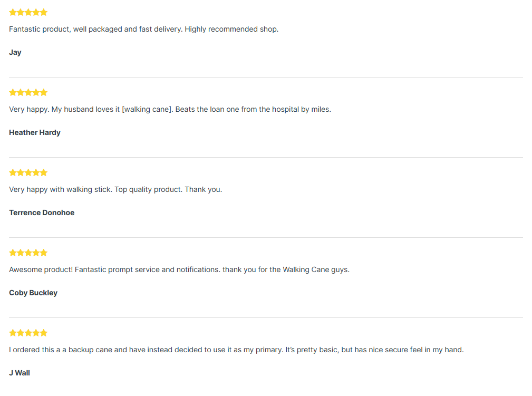
Task: Click the second star of Coby Buckley's review
Action: pyautogui.click(x=21, y=253)
